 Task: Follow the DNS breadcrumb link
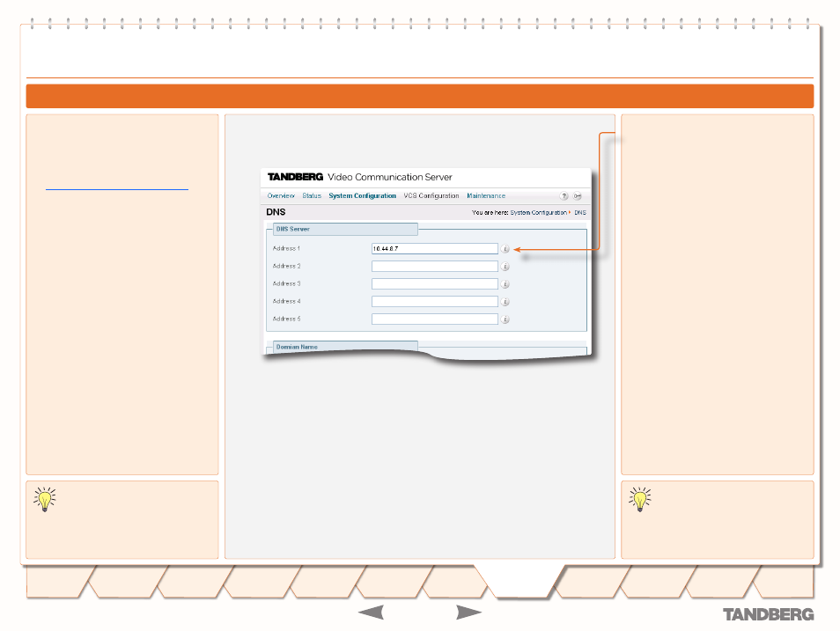pyautogui.click(x=580, y=213)
